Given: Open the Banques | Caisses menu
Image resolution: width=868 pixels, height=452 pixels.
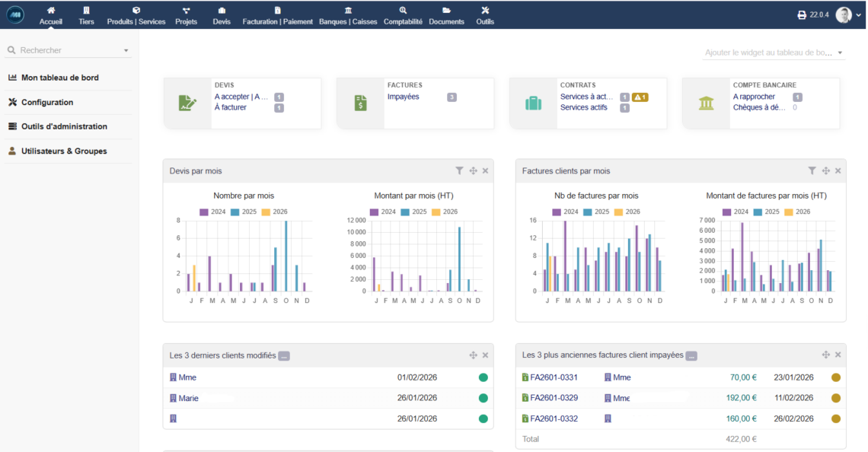Looking at the screenshot, I should pos(348,15).
